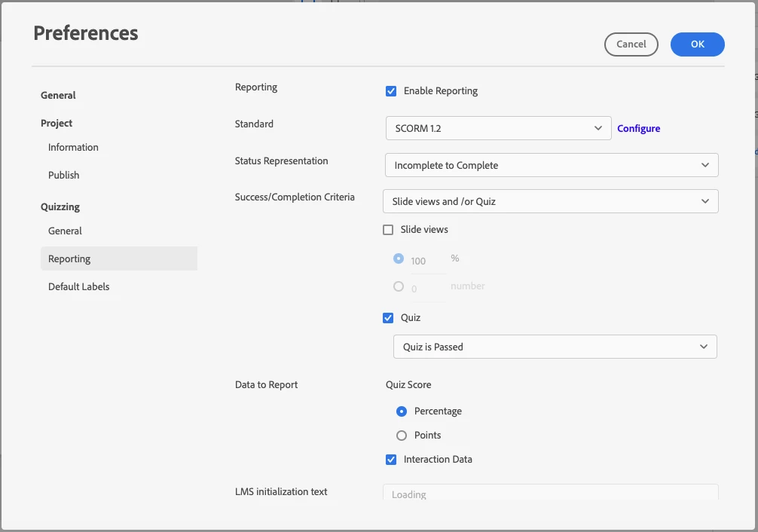Viewport: 758px width, 532px height.
Task: Cancel the Preferences dialog
Action: [631, 44]
